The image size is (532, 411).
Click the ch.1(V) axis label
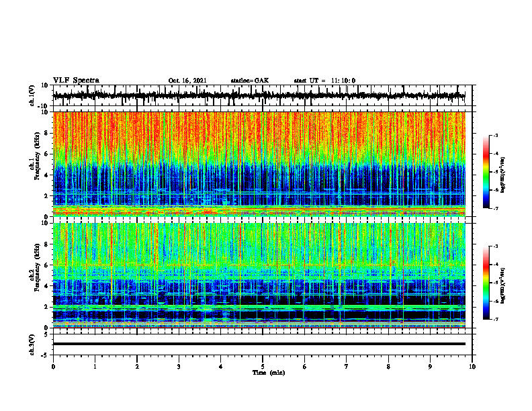(x=32, y=95)
